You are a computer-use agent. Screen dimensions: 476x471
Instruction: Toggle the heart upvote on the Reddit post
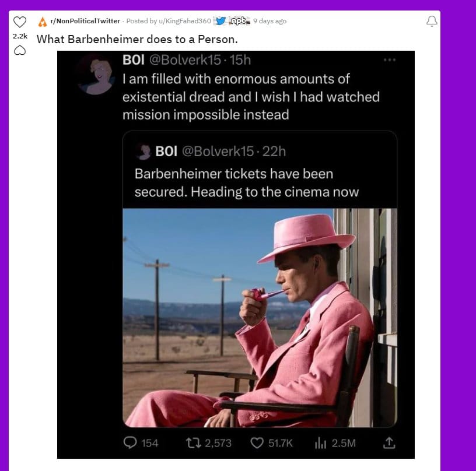coord(20,21)
